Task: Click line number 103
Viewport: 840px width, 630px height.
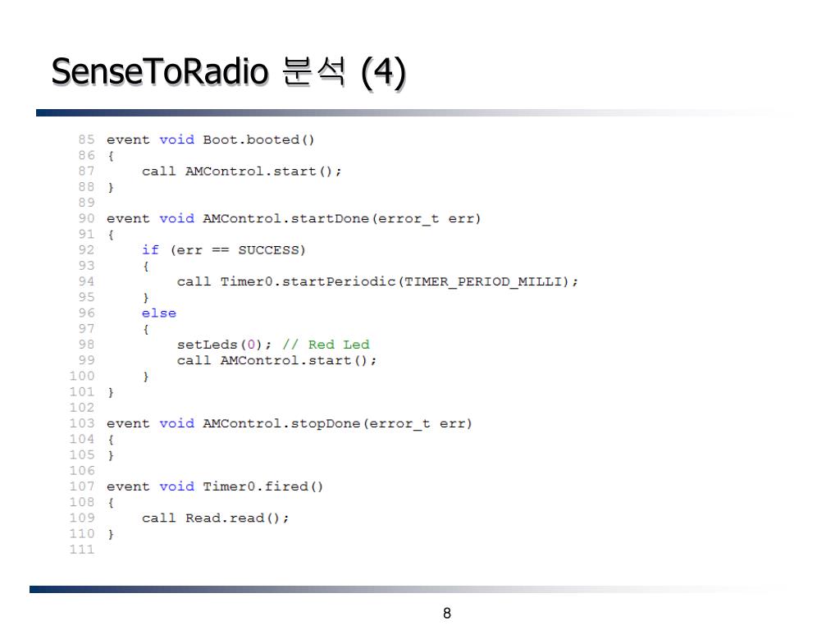Action: pos(82,423)
